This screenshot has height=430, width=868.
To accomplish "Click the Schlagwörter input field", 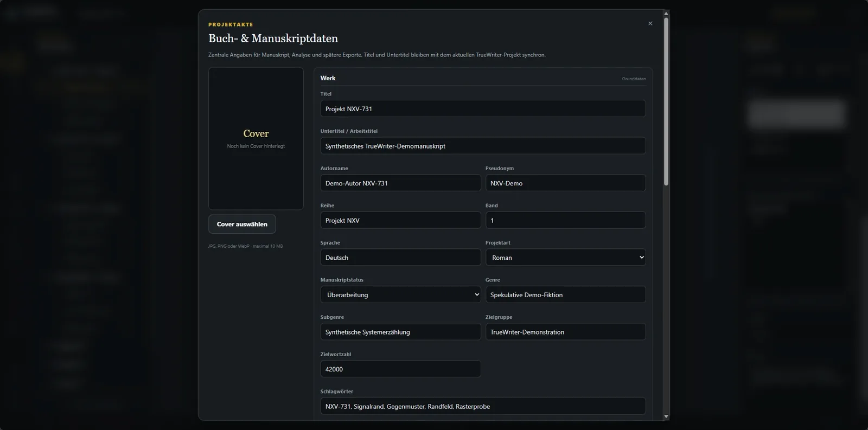I will [483, 406].
